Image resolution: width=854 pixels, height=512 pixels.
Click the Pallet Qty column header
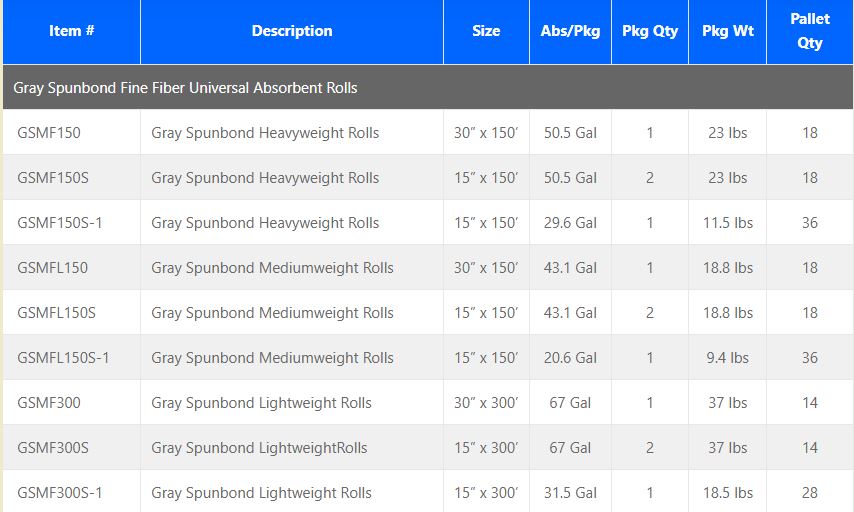click(x=810, y=31)
